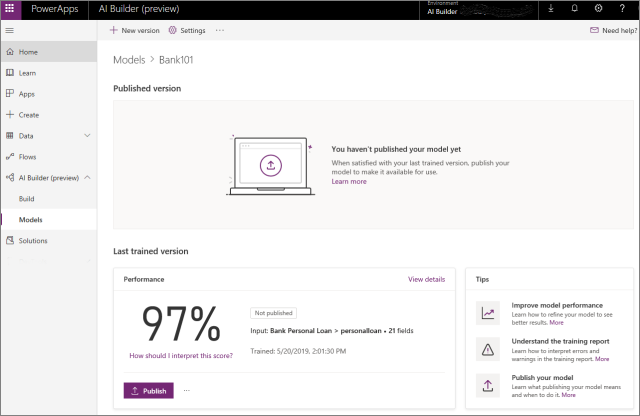Screen dimensions: 640x416
Task: Expand the Data section chevron
Action: coord(87,136)
